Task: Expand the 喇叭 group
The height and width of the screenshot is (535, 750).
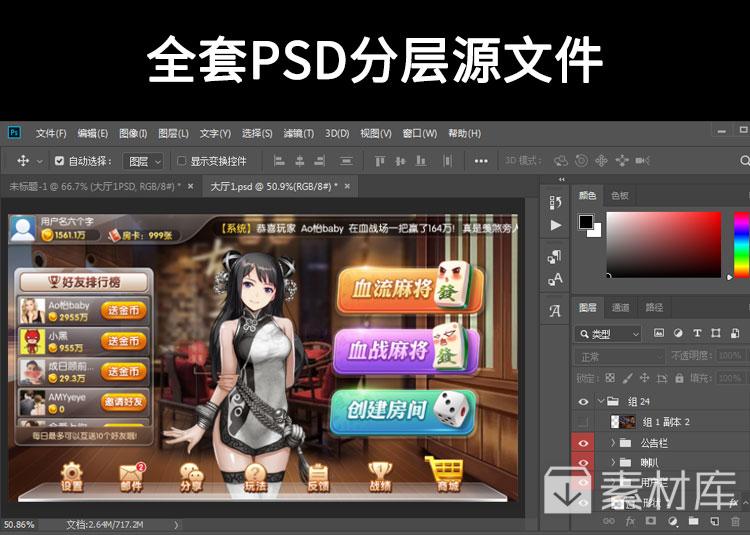Action: [612, 462]
